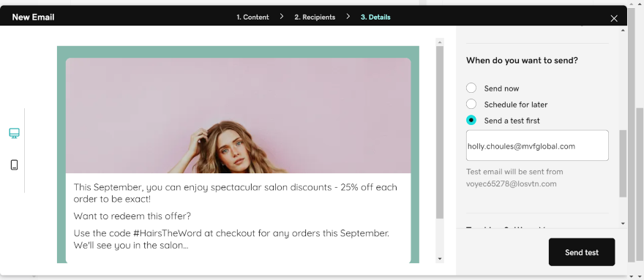Close the New Email dialog
Viewport: 644px width, 280px height.
[613, 18]
